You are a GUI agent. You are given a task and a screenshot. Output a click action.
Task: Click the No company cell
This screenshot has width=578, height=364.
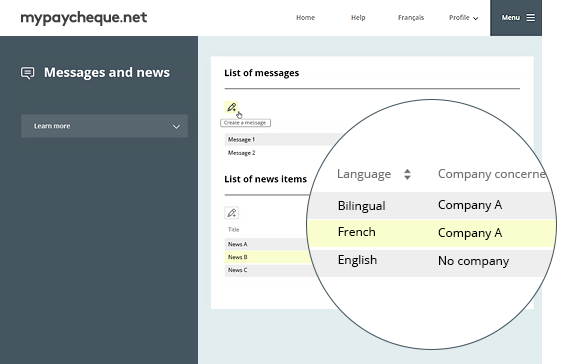coord(473,261)
